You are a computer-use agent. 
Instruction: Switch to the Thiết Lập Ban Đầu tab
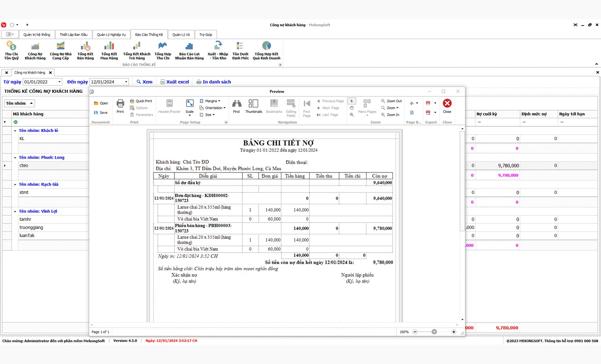pos(73,35)
